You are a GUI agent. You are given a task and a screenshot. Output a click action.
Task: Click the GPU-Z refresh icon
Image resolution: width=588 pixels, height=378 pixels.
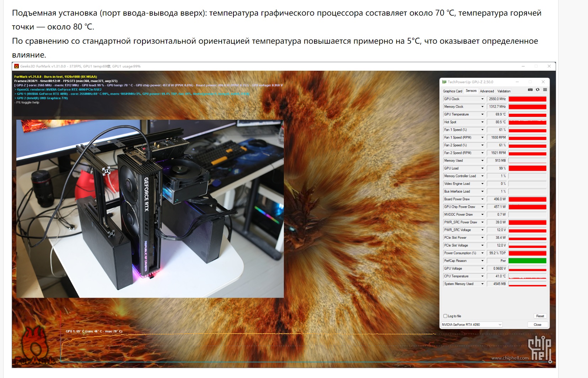pyautogui.click(x=538, y=90)
